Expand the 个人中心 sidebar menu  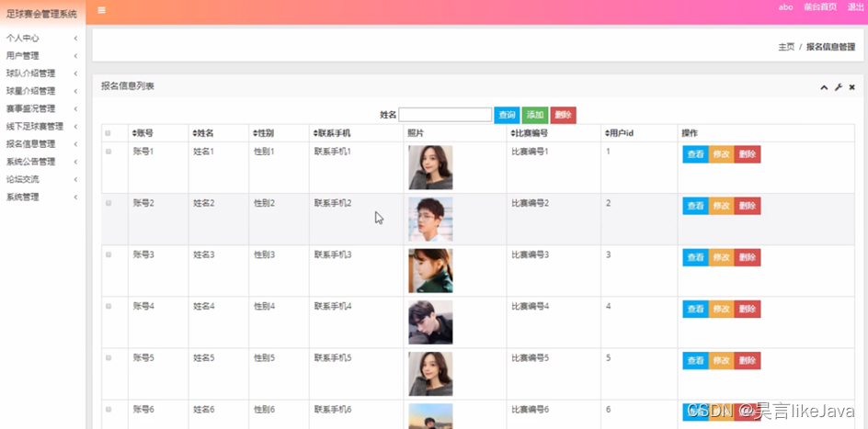[42, 39]
